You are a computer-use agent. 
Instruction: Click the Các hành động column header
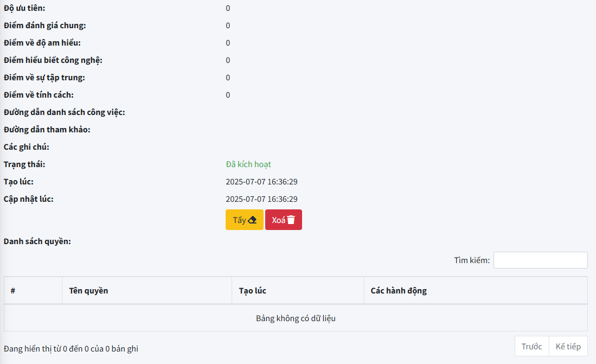coord(475,291)
